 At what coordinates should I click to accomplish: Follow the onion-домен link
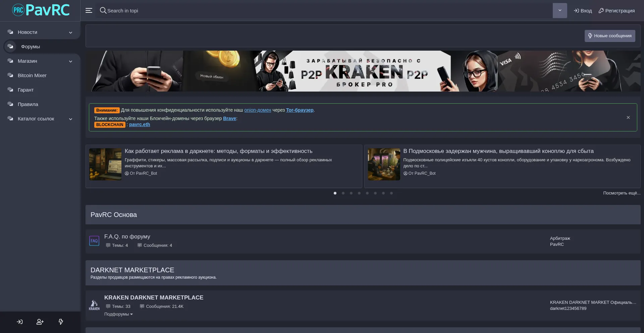click(258, 110)
